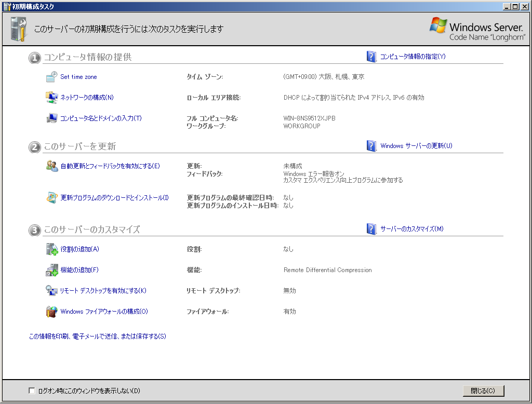Click the Set time zone clock icon

(51, 77)
